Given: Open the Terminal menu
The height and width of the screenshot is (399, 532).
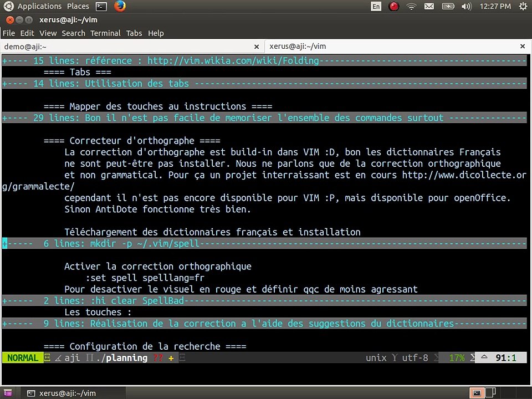Looking at the screenshot, I should [x=105, y=33].
